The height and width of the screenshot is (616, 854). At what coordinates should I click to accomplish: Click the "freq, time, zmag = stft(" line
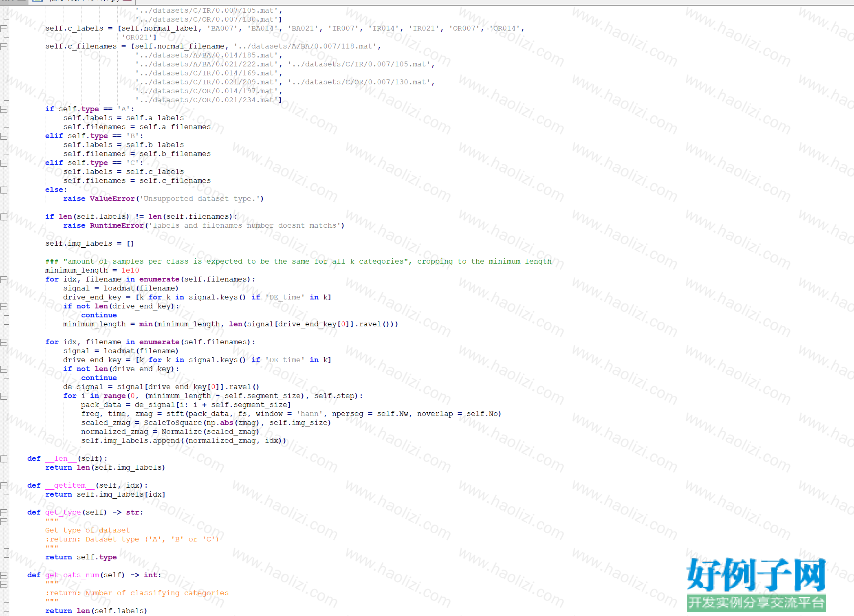click(x=291, y=414)
